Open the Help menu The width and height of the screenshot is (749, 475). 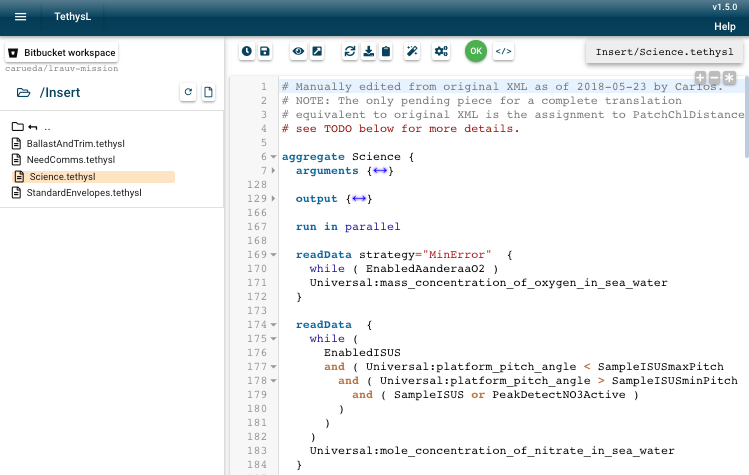point(724,26)
